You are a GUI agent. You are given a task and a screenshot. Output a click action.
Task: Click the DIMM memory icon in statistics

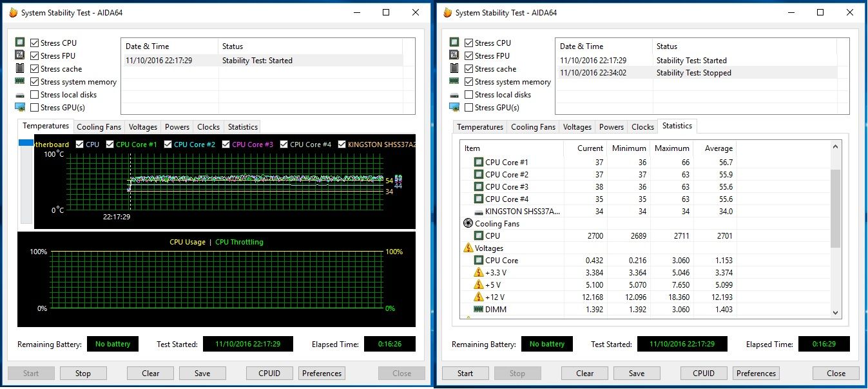pos(478,310)
